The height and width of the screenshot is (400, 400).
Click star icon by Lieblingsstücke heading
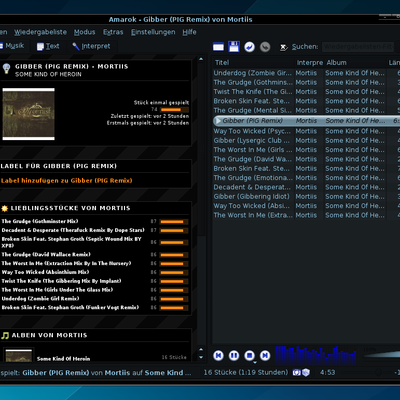5,208
